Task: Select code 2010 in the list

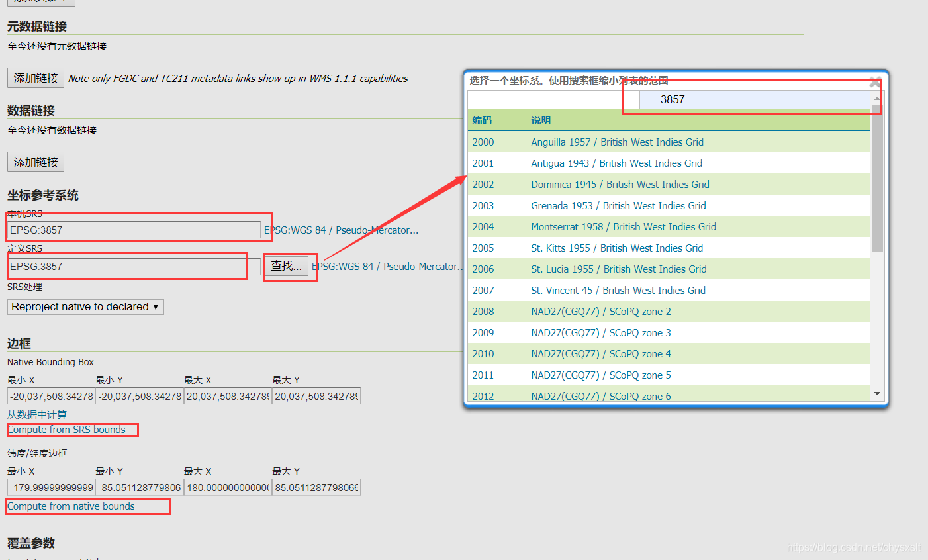Action: coord(483,353)
